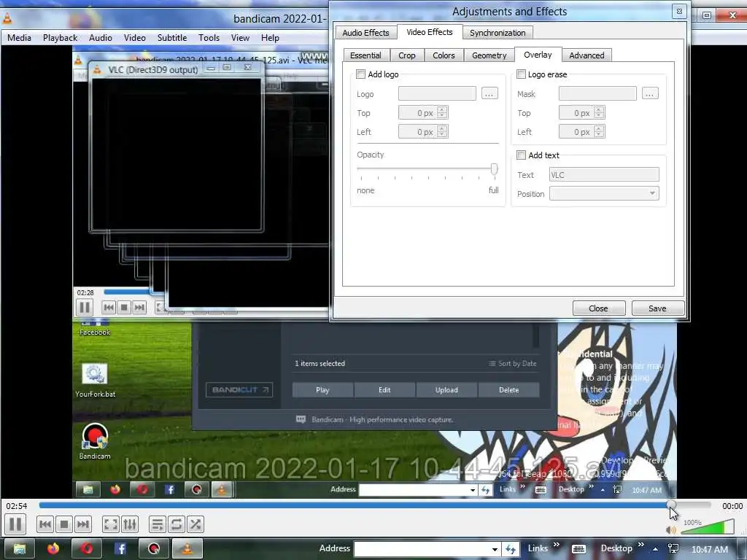Viewport: 747px width, 560px height.
Task: Click the Mask file path field
Action: [597, 93]
